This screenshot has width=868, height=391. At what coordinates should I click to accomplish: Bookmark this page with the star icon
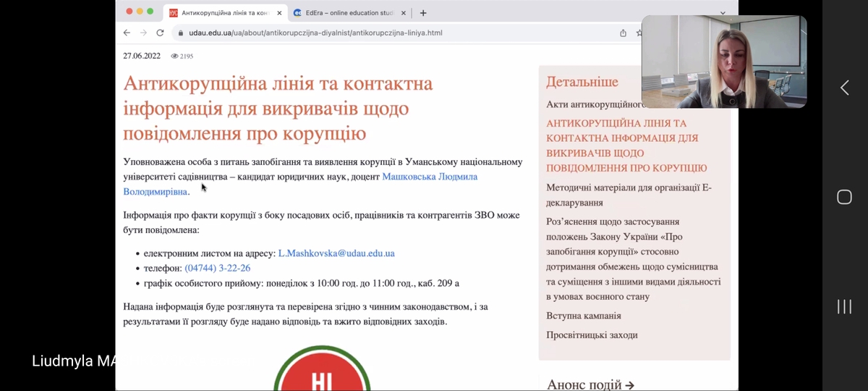tap(639, 33)
